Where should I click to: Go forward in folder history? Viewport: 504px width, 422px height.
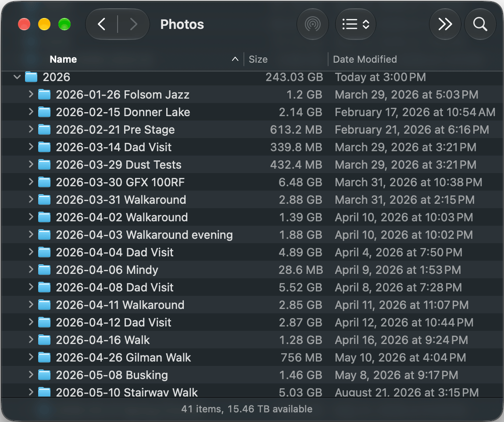[134, 25]
